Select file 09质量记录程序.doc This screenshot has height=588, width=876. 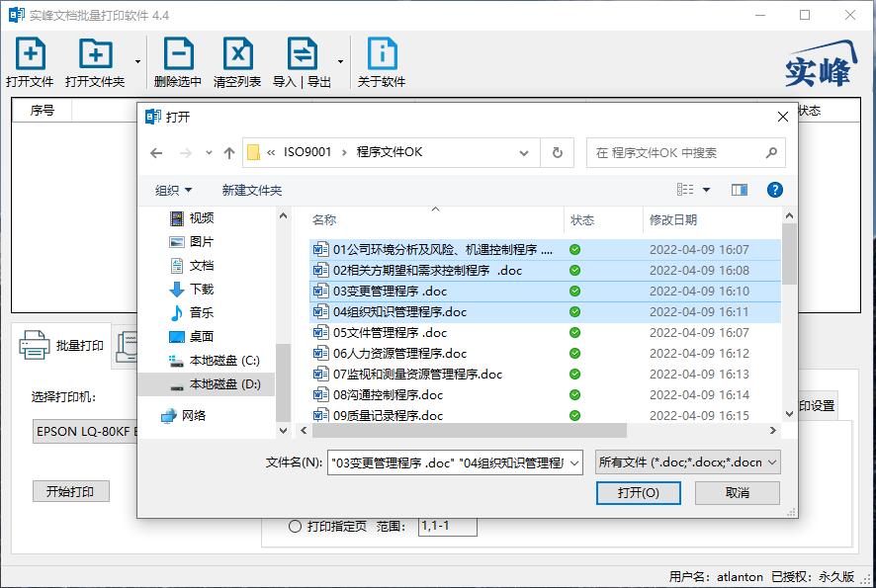click(x=545, y=415)
